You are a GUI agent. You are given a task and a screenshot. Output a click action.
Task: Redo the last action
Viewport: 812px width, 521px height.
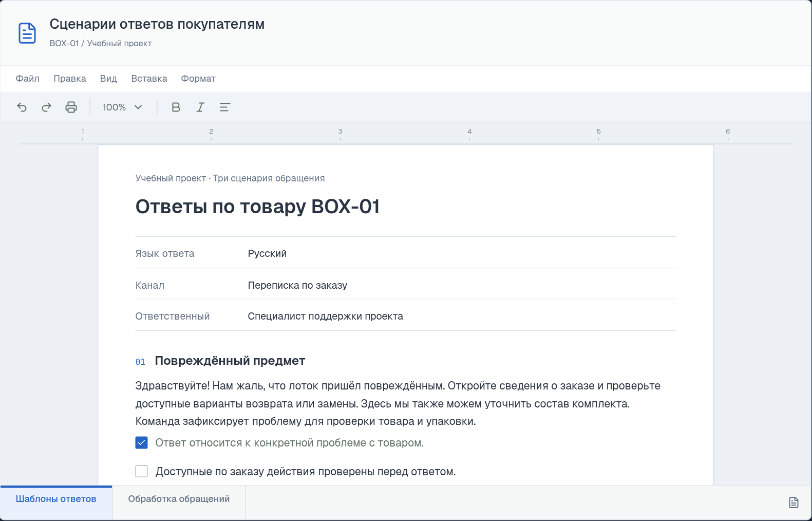pyautogui.click(x=47, y=107)
